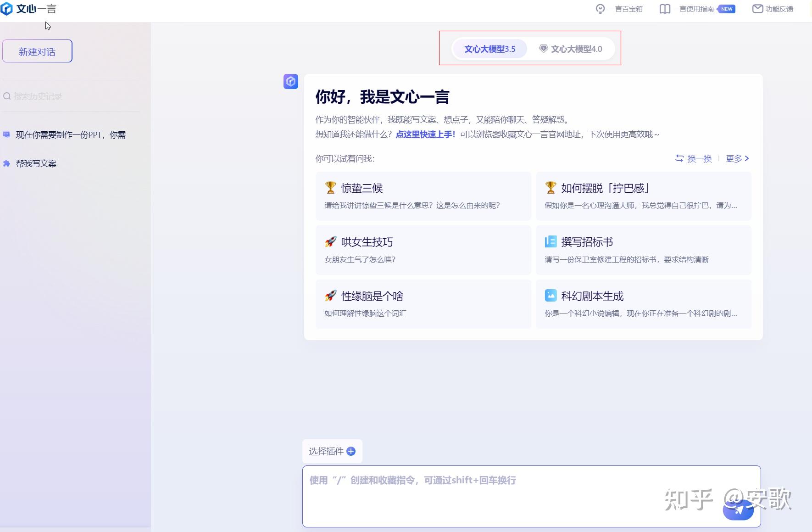Click the diamond icon on 文心大模型4.0
This screenshot has width=812, height=532.
coord(543,49)
